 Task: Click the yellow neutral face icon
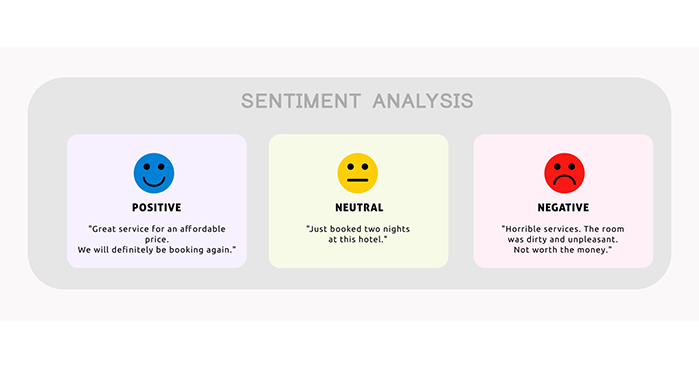coord(358,173)
